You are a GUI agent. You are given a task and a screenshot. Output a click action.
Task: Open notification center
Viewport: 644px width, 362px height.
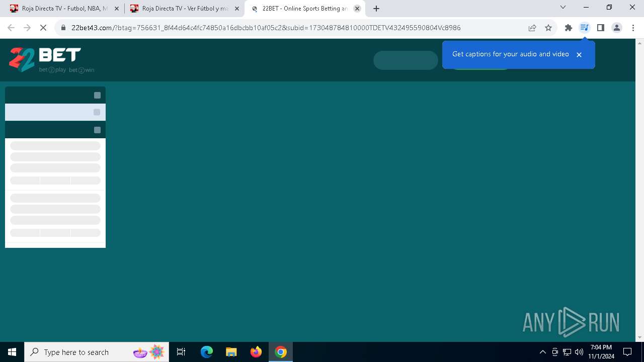627,352
